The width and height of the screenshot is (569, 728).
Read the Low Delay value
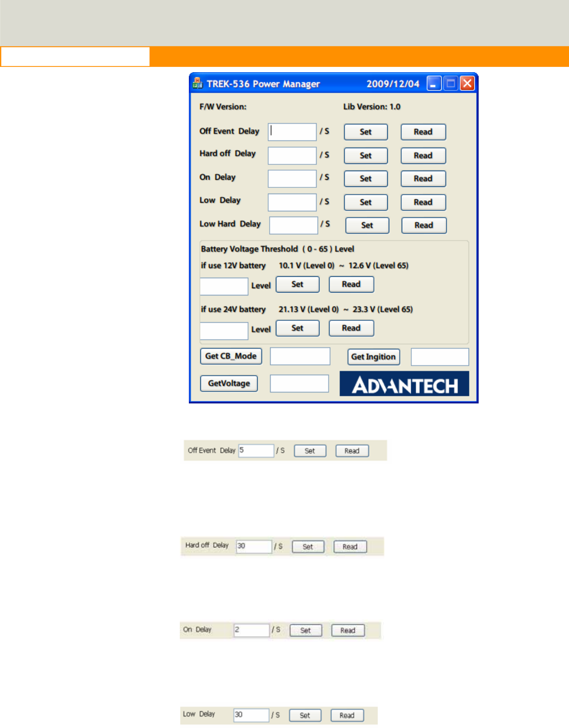pos(423,202)
